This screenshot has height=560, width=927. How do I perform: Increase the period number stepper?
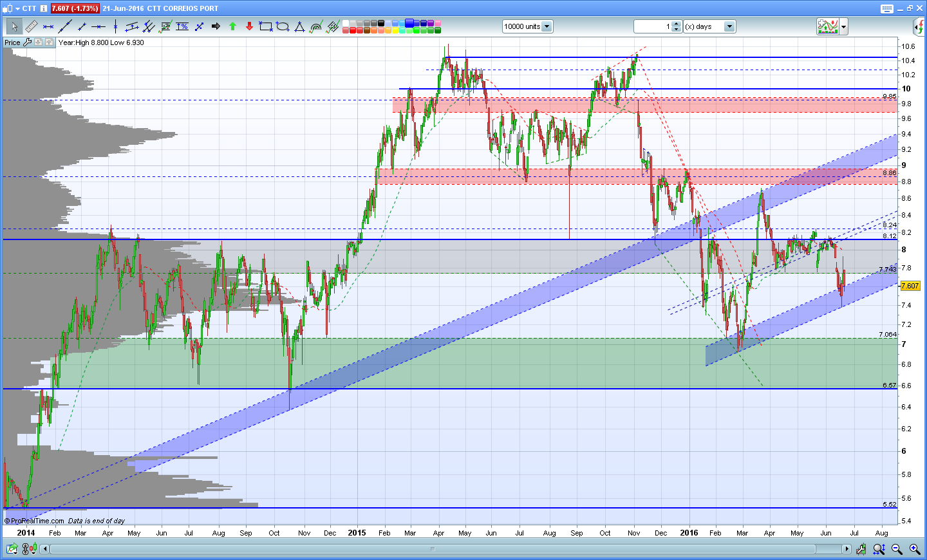point(676,24)
